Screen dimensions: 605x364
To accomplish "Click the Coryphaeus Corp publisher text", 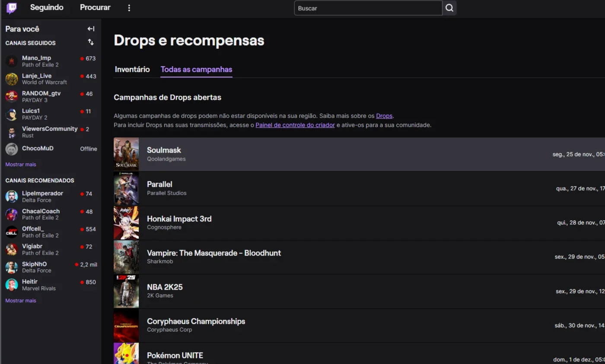I will [169, 329].
